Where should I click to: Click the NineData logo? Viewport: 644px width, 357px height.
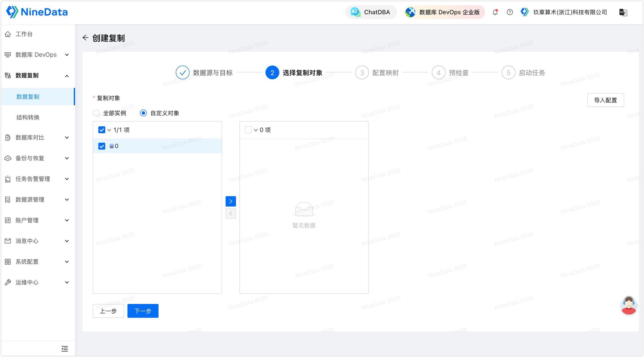[x=37, y=12]
